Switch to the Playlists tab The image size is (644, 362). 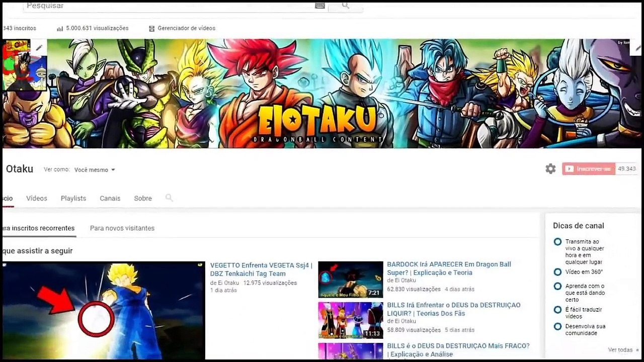pos(73,198)
